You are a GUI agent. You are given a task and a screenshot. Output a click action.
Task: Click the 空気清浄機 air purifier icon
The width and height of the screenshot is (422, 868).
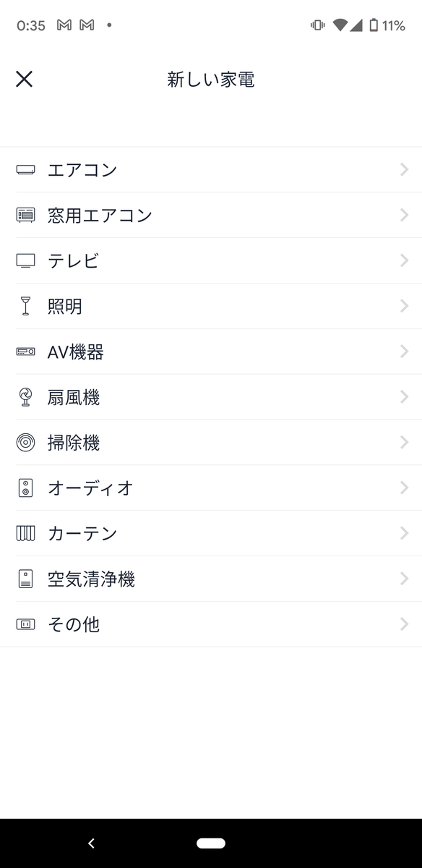[26, 579]
